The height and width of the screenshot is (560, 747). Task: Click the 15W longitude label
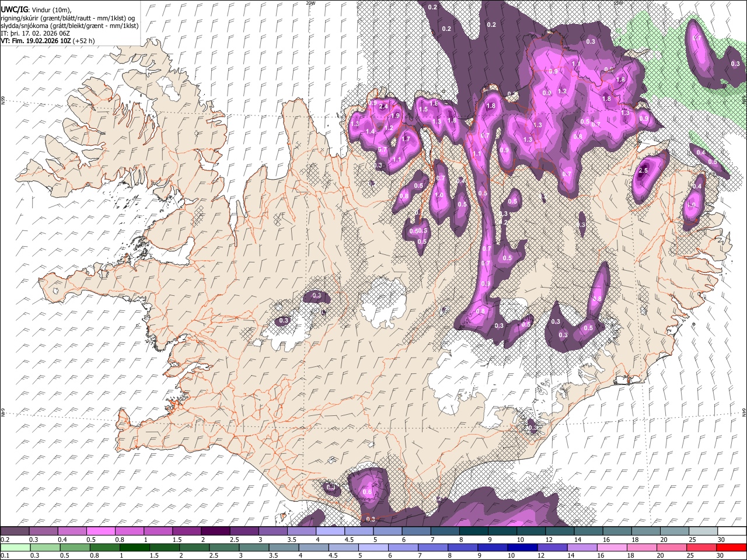click(x=618, y=3)
